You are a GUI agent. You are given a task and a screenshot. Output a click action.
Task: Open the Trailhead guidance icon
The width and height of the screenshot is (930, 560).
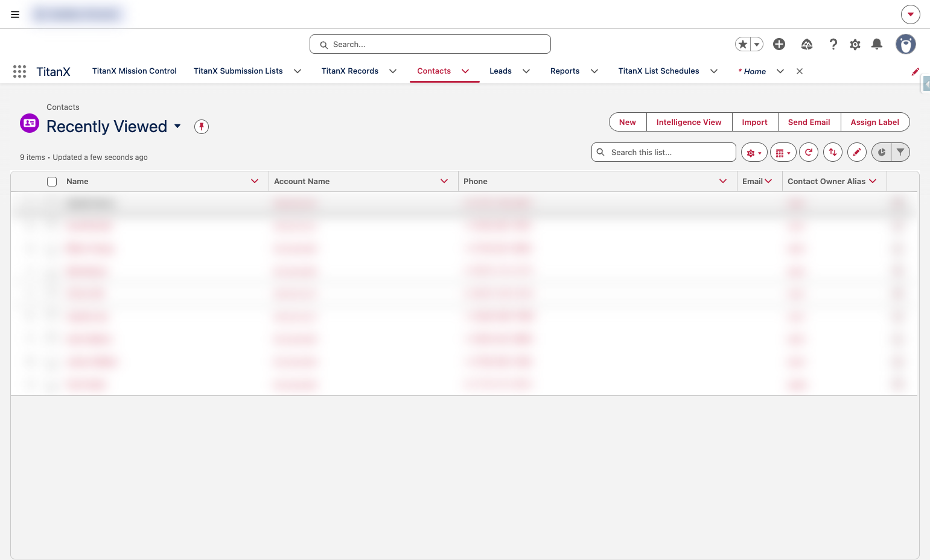pyautogui.click(x=807, y=44)
